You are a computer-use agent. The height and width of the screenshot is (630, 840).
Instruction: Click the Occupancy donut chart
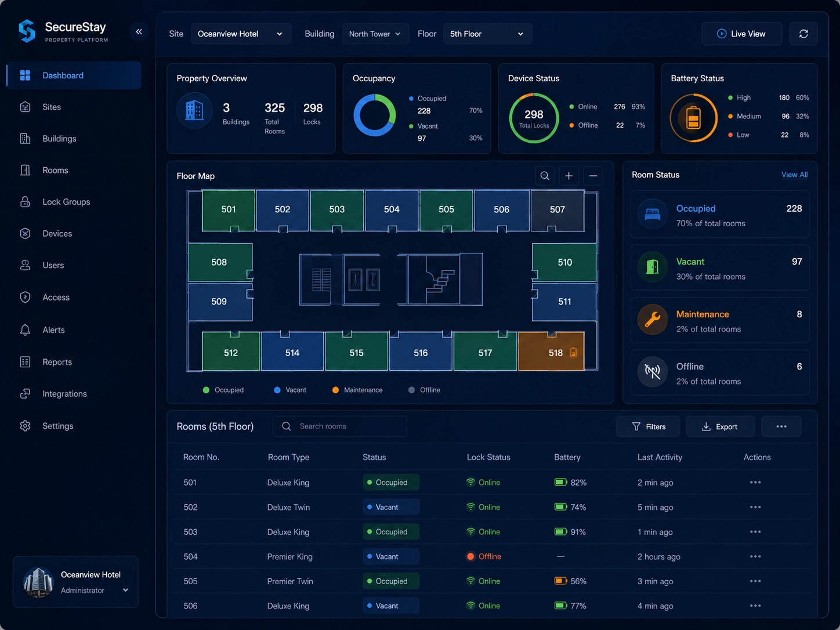tap(375, 115)
